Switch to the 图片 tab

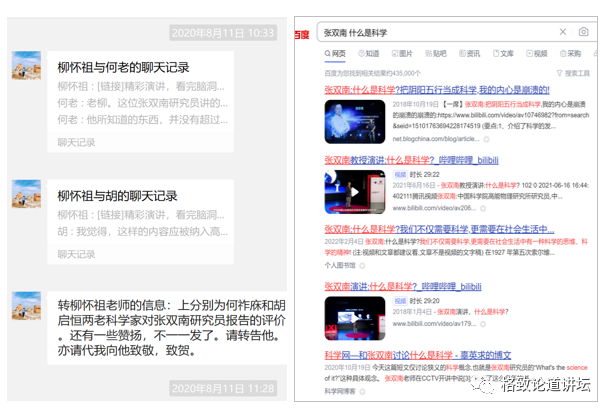click(402, 54)
